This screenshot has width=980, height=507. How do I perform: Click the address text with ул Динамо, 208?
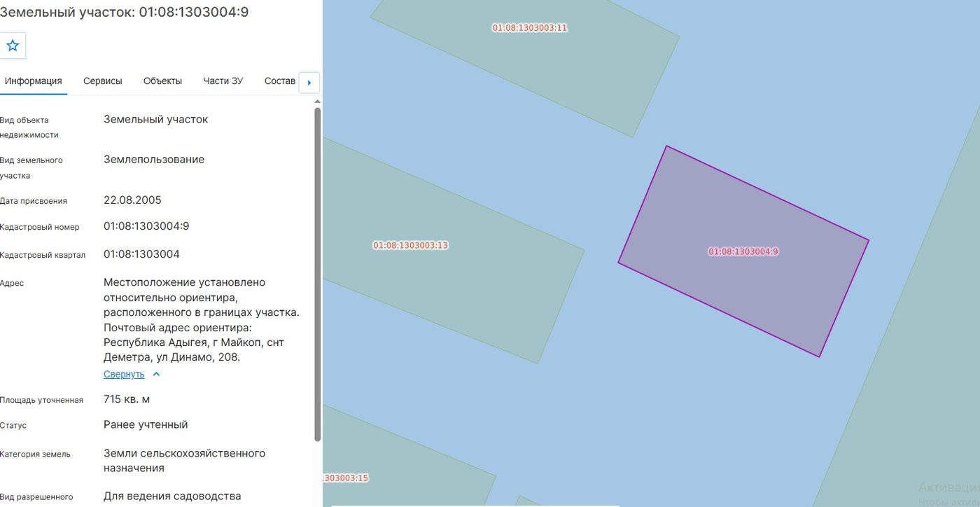click(x=202, y=320)
